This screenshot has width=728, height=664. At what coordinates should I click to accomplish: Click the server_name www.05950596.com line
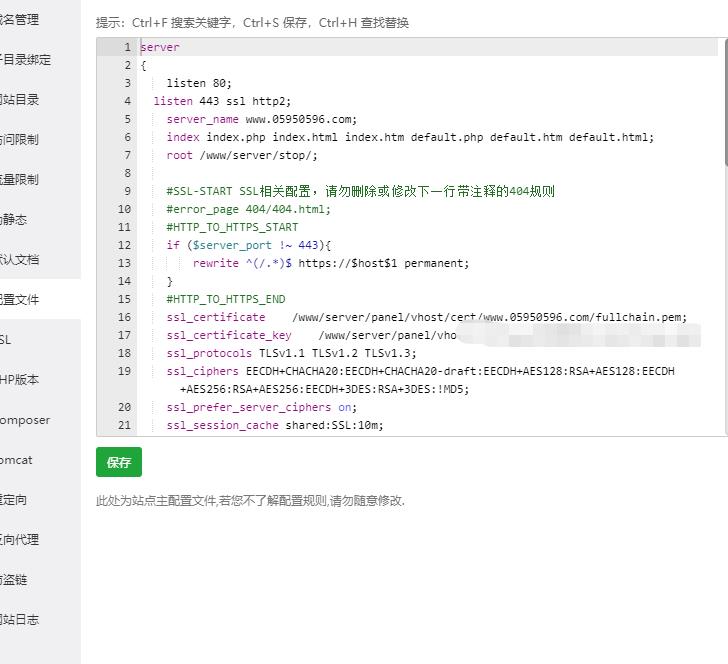pyautogui.click(x=262, y=119)
